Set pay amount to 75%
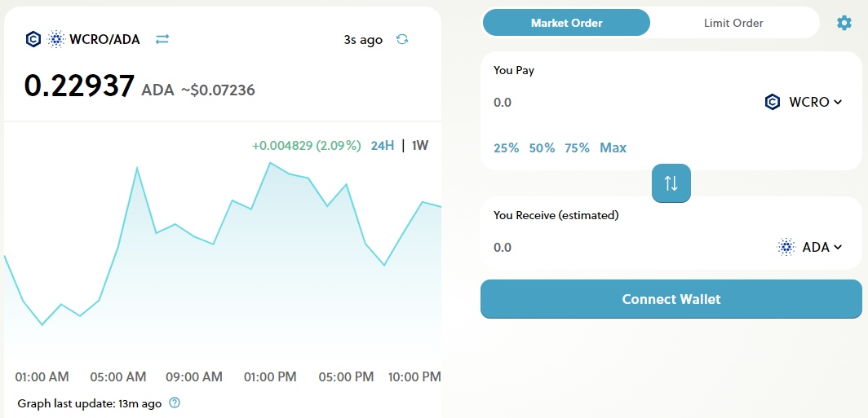 (577, 148)
